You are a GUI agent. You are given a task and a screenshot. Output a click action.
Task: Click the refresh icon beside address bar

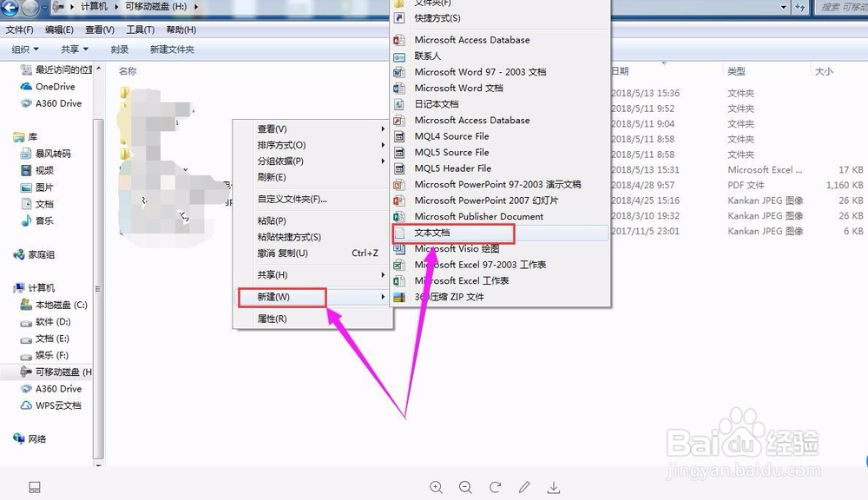click(x=800, y=7)
